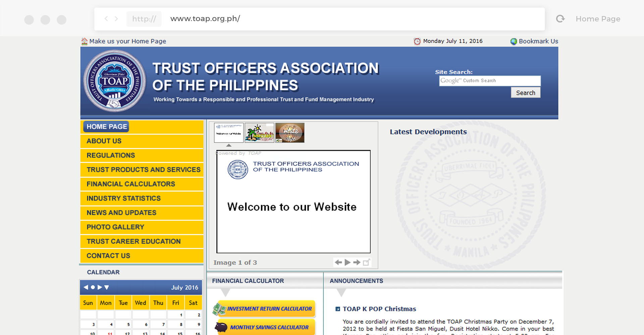Select the White Night sunset thumbnail
Image resolution: width=644 pixels, height=335 pixels.
[x=290, y=133]
